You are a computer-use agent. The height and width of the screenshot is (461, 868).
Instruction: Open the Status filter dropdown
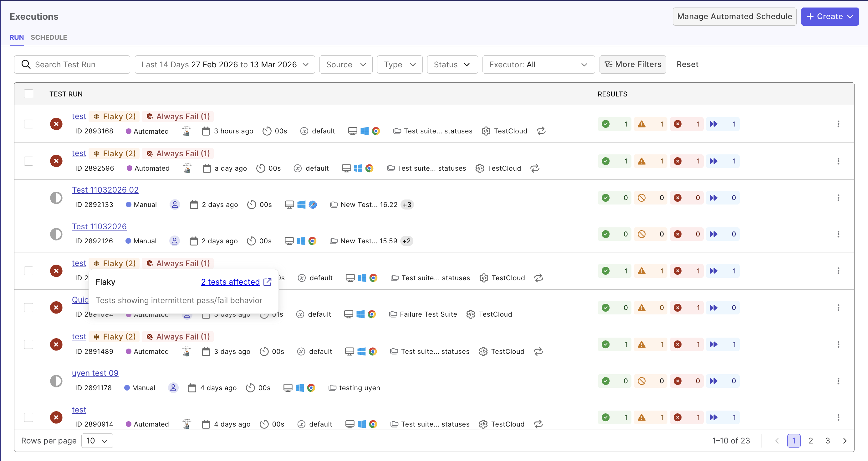[x=452, y=65]
